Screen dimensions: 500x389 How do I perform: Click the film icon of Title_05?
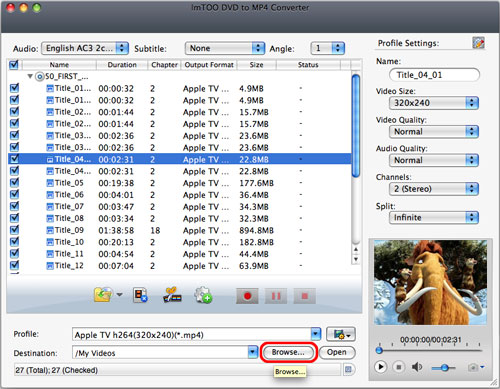50,183
